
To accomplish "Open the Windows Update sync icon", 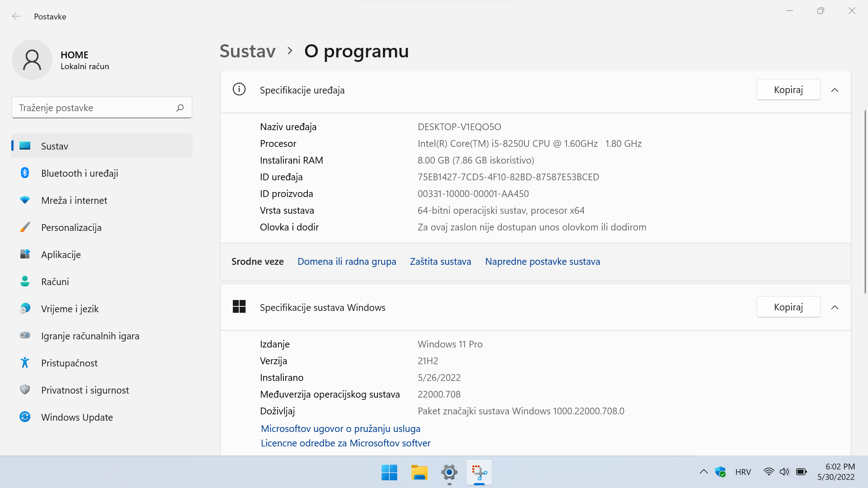I will pos(25,417).
